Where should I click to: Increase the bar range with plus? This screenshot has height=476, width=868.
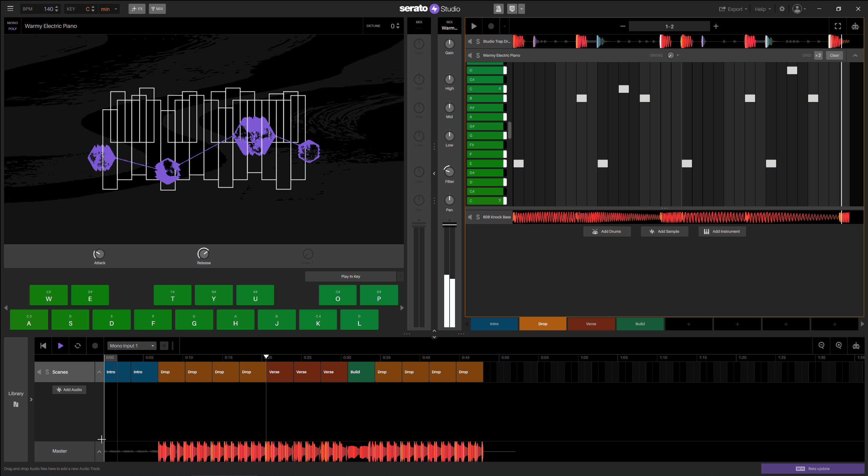coord(716,26)
